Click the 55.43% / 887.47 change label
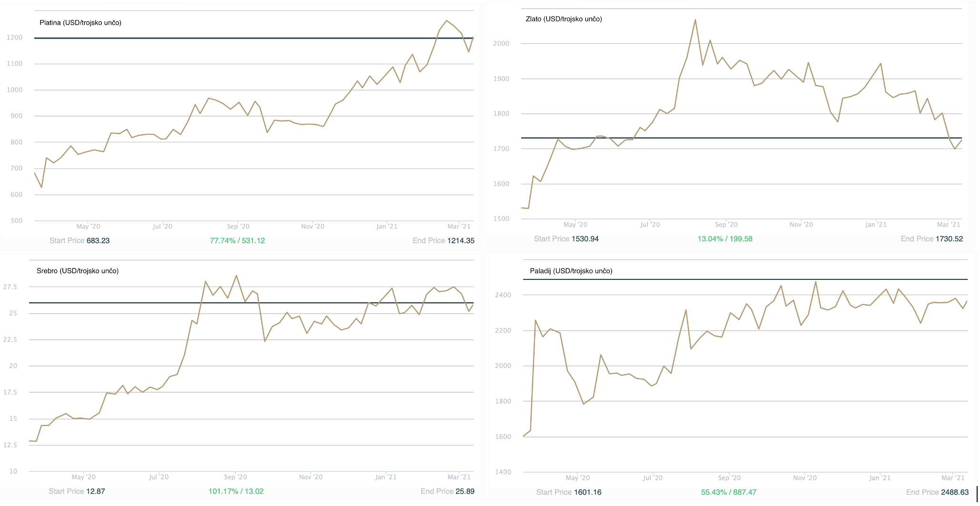This screenshot has width=980, height=506. 728,492
